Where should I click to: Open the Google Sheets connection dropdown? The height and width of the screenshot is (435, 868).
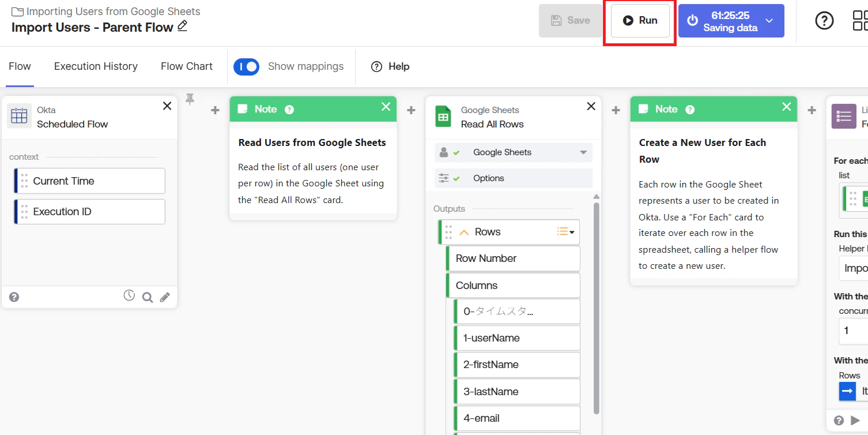pyautogui.click(x=514, y=152)
